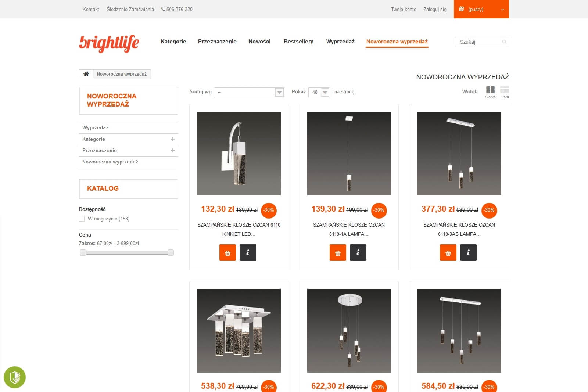Open the Bestsellery menu item
588x392 pixels.
click(298, 42)
